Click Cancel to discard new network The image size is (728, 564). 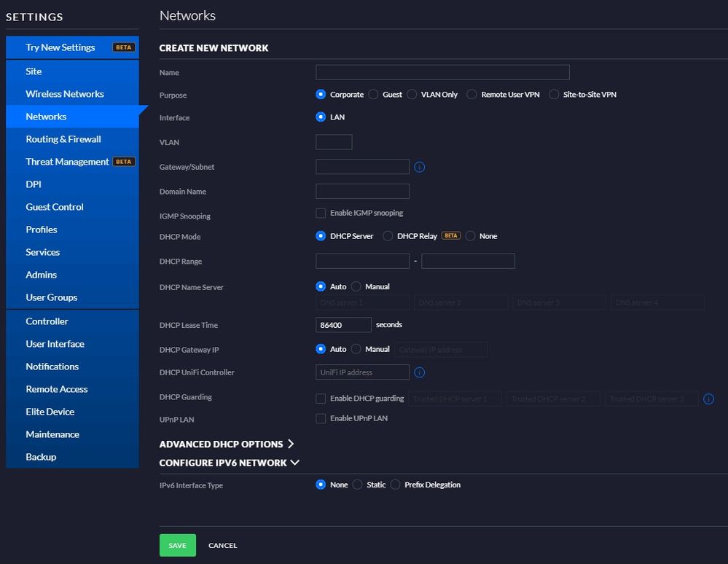point(222,545)
